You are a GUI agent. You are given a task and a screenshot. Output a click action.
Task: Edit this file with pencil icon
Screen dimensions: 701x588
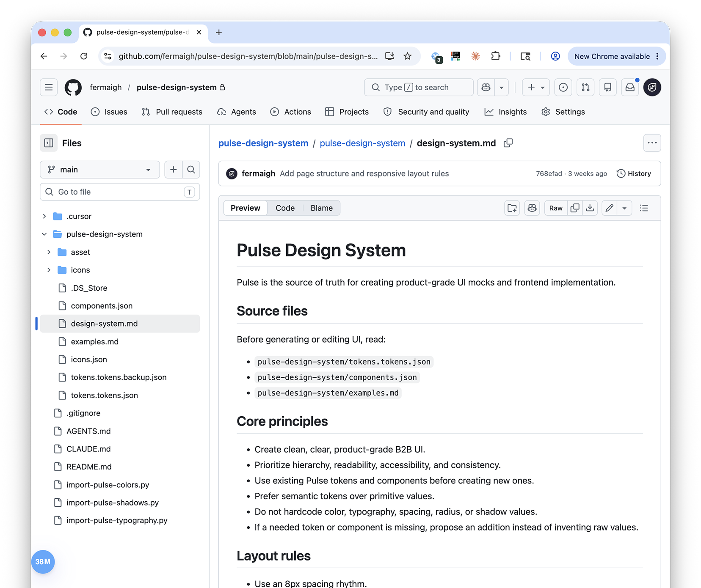(x=610, y=208)
